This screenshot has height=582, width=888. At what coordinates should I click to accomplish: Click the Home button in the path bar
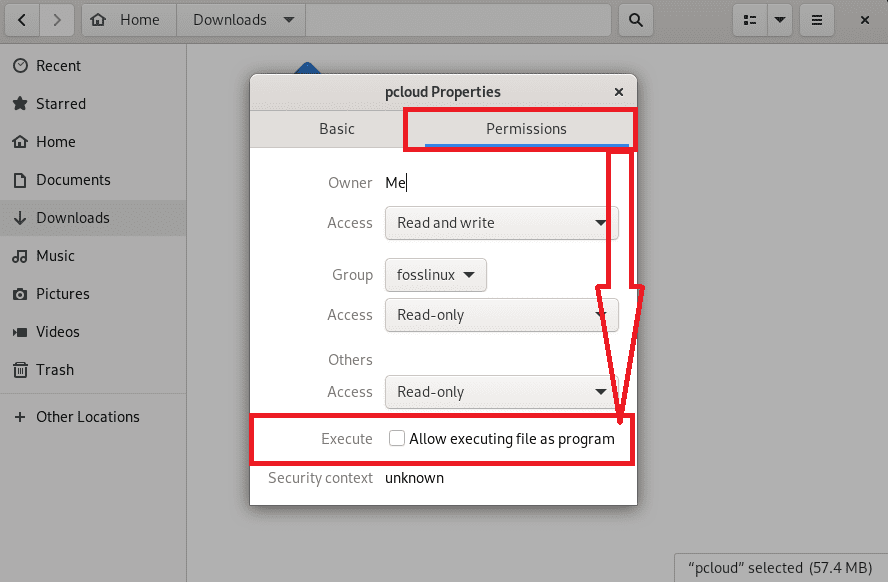[x=129, y=20]
